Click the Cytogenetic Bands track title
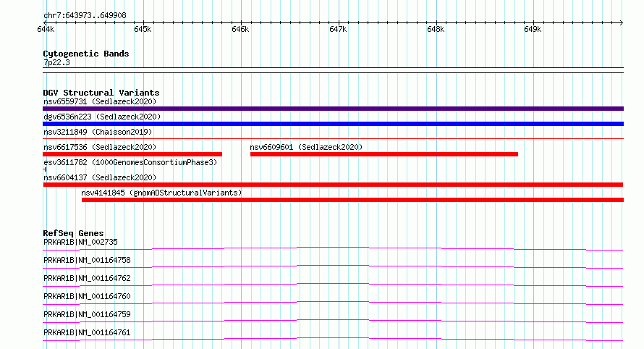 (x=86, y=54)
